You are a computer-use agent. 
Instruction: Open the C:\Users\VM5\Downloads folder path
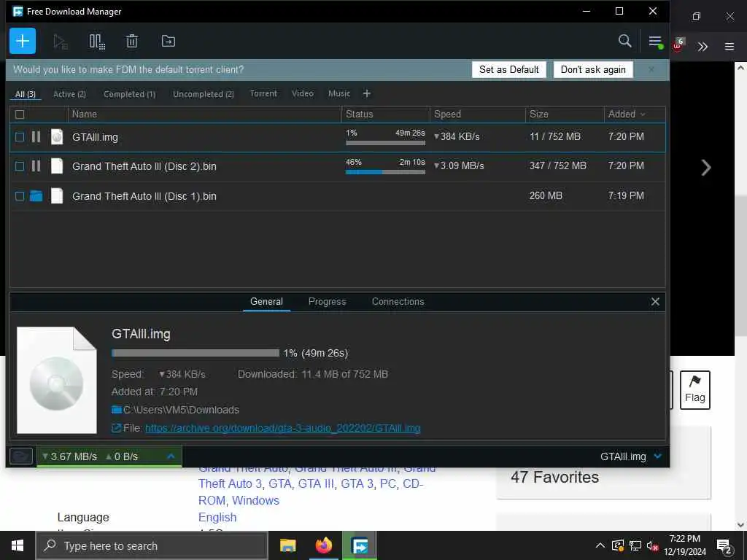tap(181, 410)
